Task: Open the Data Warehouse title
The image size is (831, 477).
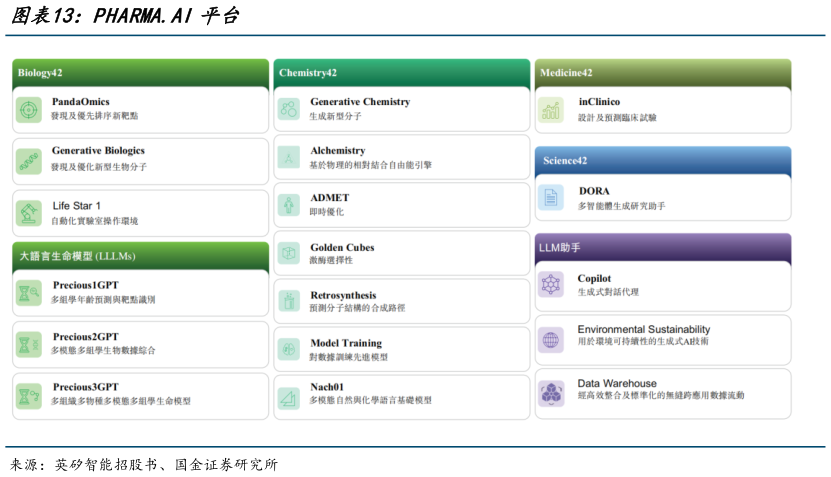Action: 617,383
